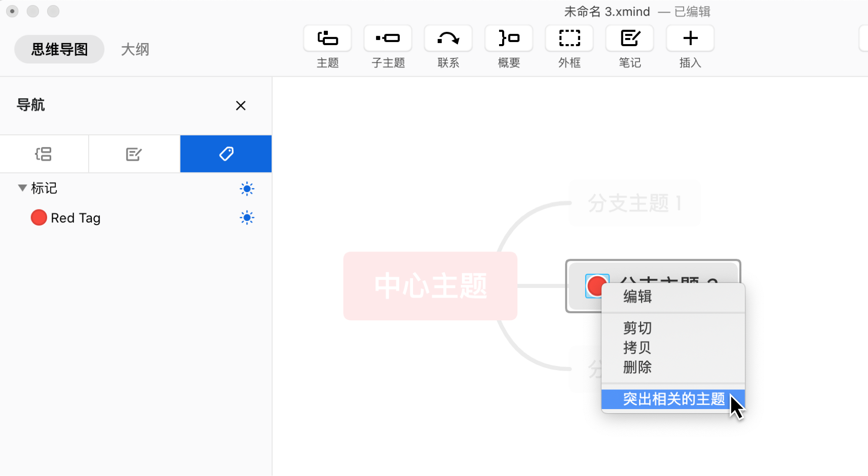Close the 导航 navigation panel
Screen dimensions: 868x476
click(241, 105)
